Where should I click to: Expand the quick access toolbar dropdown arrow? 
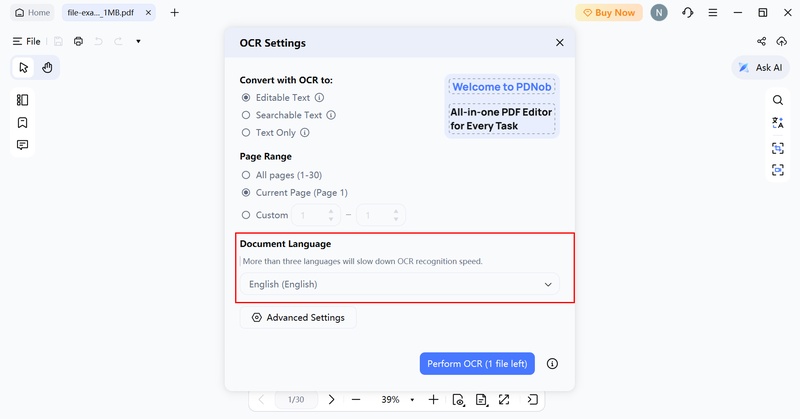[138, 41]
